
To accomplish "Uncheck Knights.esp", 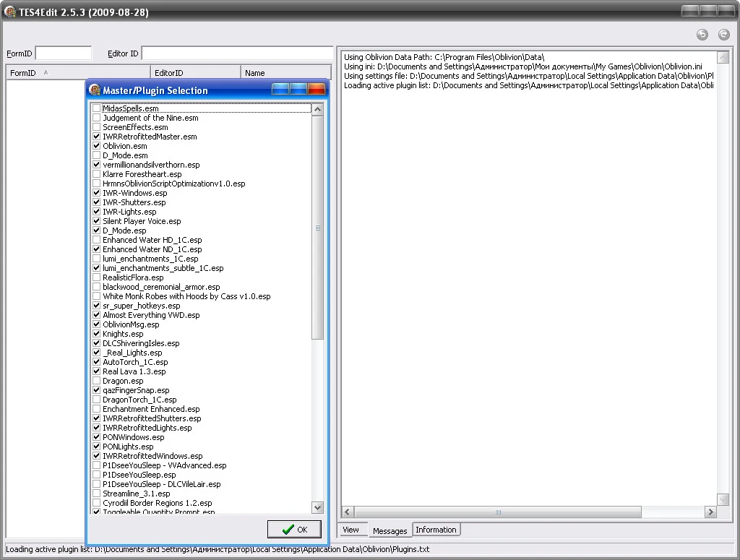I will coord(95,333).
